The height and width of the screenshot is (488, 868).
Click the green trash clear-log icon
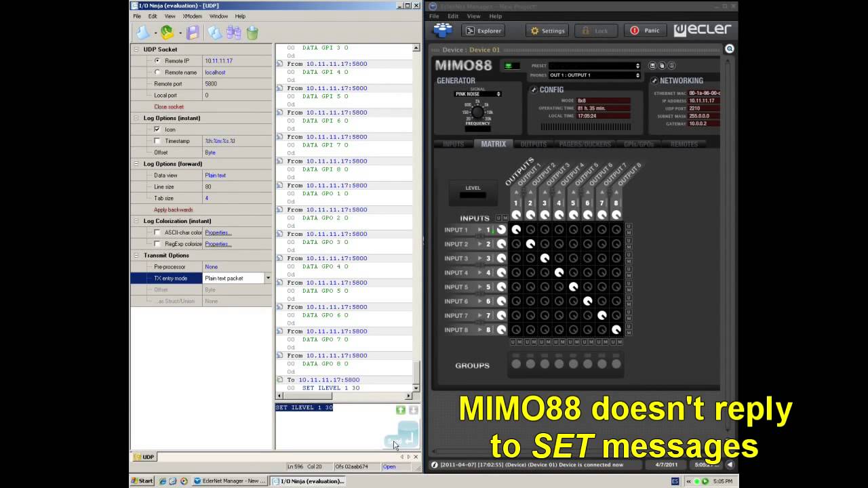pyautogui.click(x=252, y=33)
